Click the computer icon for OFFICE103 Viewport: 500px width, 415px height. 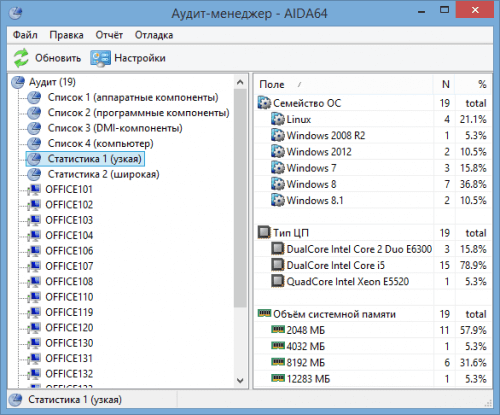(x=34, y=220)
